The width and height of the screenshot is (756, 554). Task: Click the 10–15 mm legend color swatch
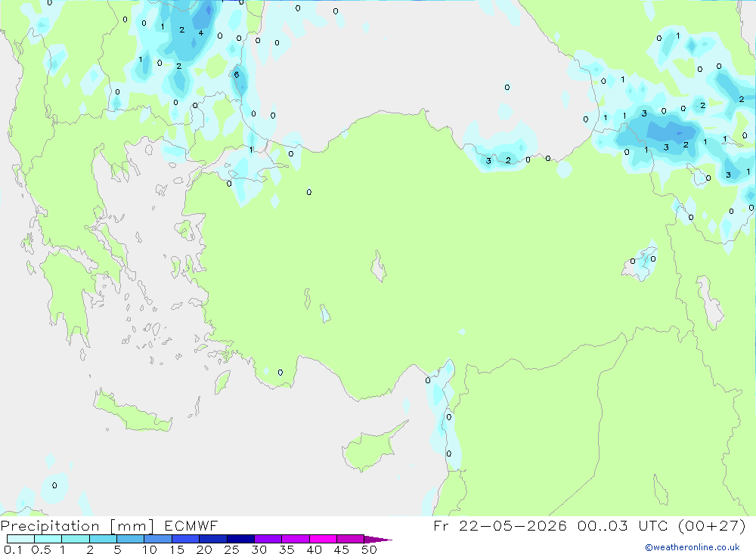[x=158, y=539]
